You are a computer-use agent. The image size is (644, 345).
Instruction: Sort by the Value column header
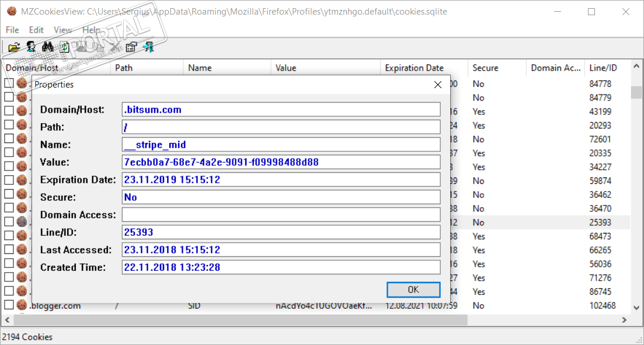point(326,68)
